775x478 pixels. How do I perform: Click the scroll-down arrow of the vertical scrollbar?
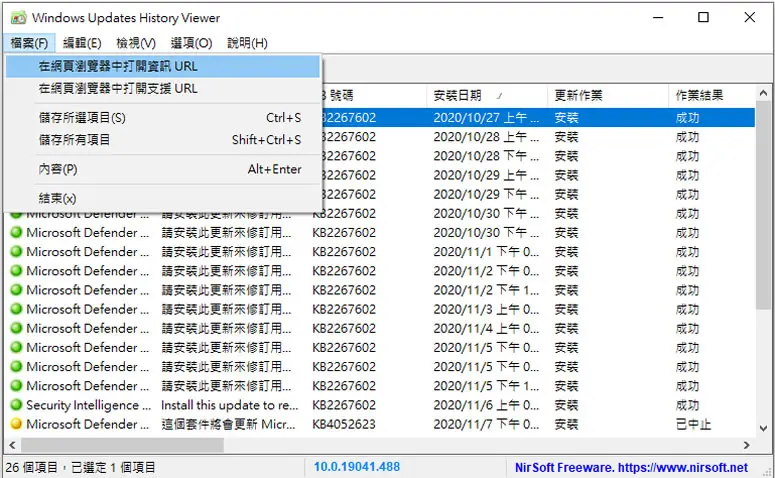(763, 428)
